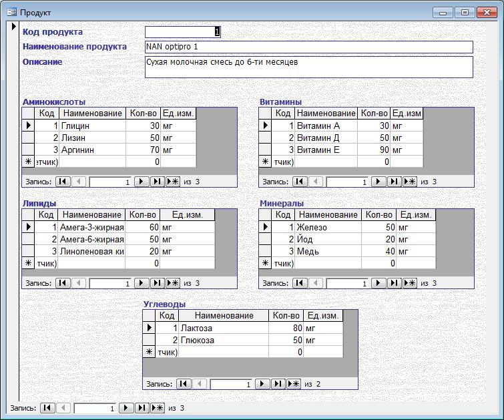Select the Витамин Д name cell
The height and width of the screenshot is (420, 504).
(x=326, y=138)
